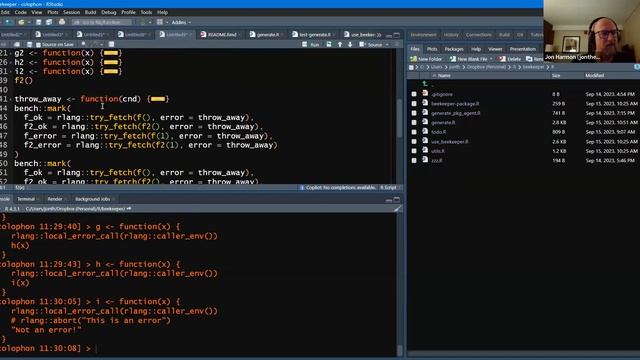Screen dimensions: 640x360
Task: Click the Delete button in Files pane
Action: click(x=510, y=59)
